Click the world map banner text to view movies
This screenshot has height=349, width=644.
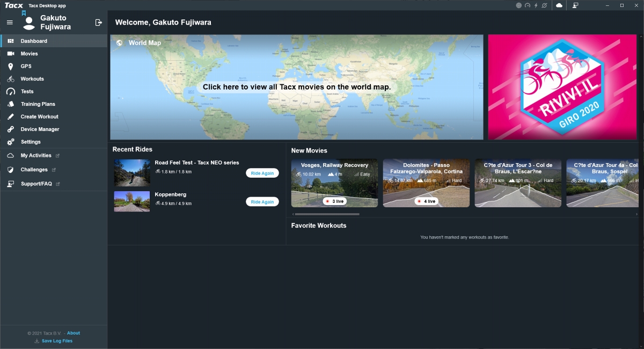click(297, 87)
